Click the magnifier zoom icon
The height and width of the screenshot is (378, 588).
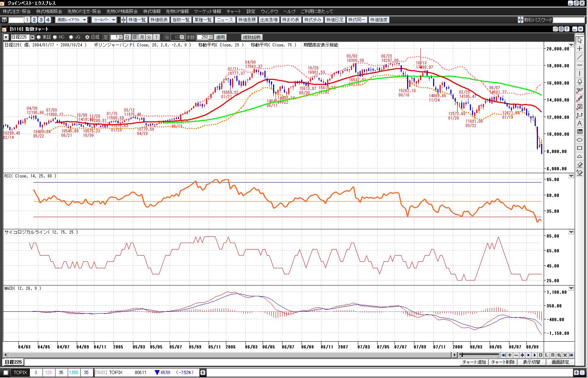(x=559, y=355)
